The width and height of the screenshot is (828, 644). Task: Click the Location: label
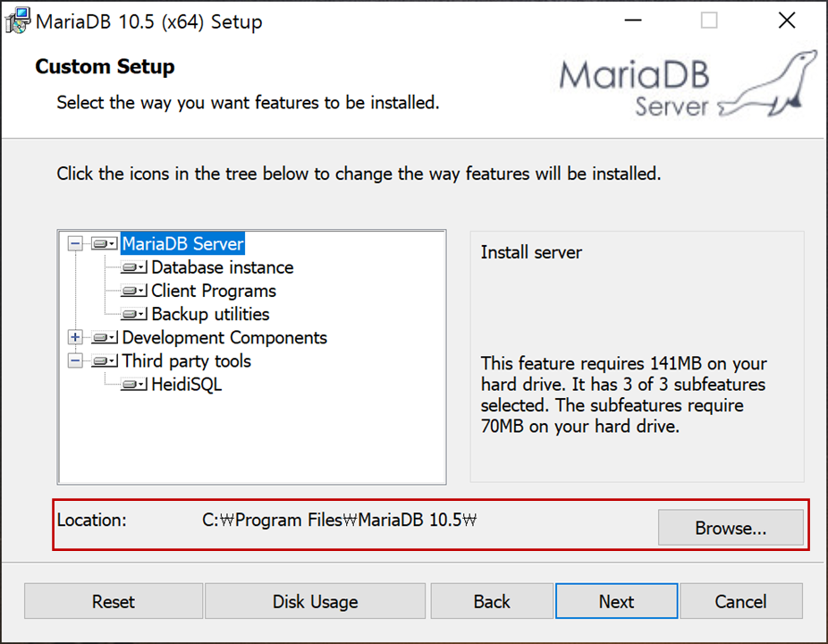point(92,520)
